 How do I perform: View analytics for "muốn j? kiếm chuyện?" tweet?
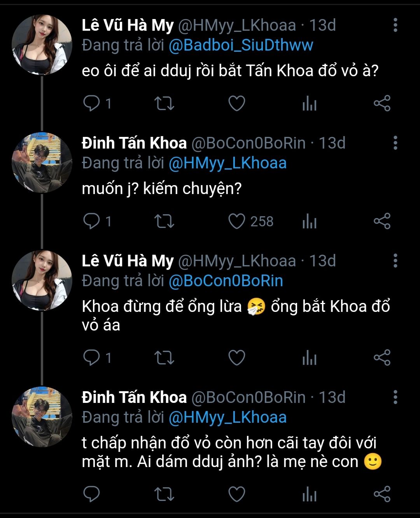coord(310,221)
